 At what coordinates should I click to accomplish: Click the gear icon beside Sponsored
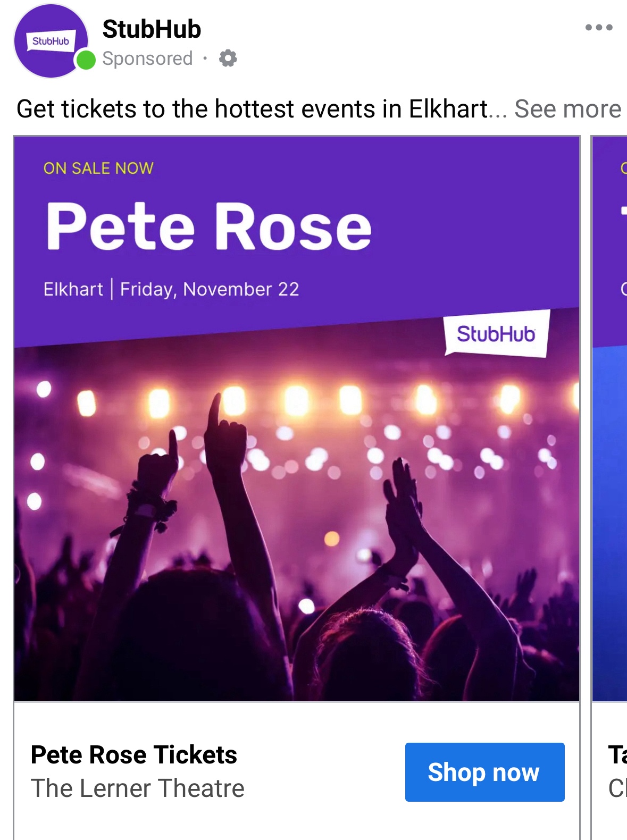click(x=228, y=58)
